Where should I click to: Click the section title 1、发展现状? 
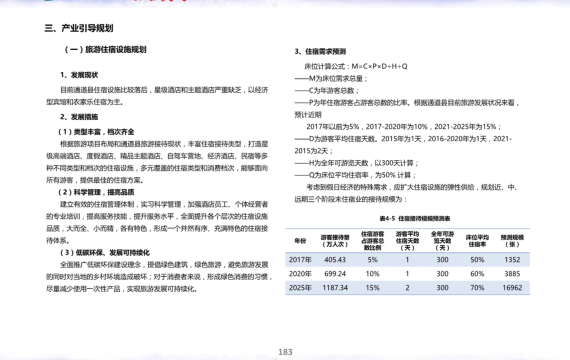click(x=79, y=75)
